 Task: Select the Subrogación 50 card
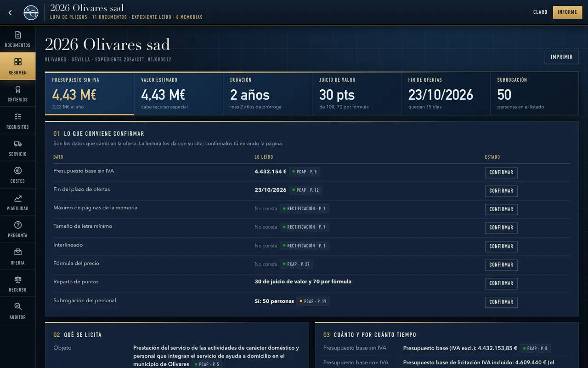coord(535,93)
